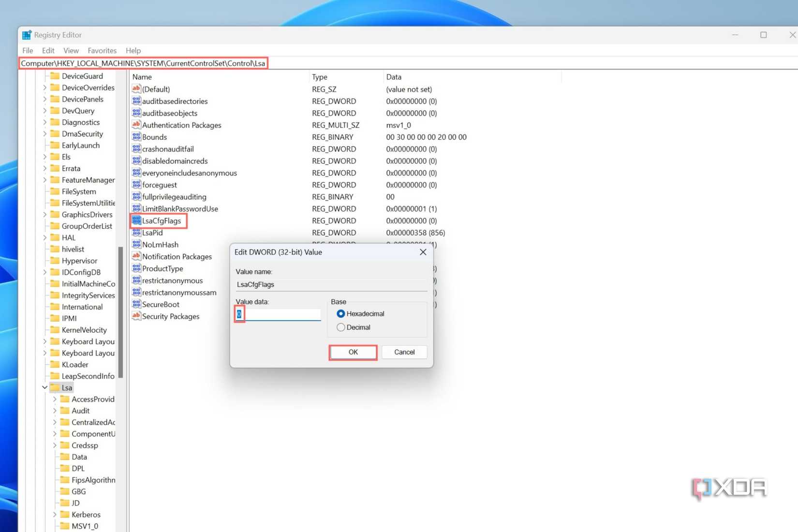The width and height of the screenshot is (798, 532).
Task: Switch base to Decimal
Action: [x=341, y=327]
